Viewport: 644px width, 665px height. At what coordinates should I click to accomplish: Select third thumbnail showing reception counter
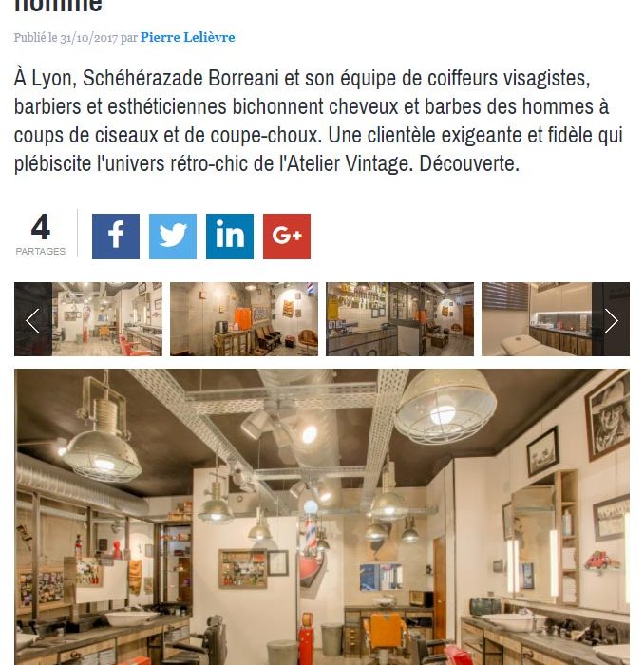tap(399, 319)
